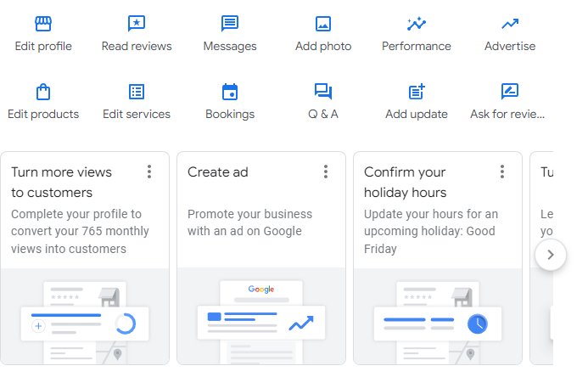Open more options on Confirm holiday hours card

(x=502, y=172)
